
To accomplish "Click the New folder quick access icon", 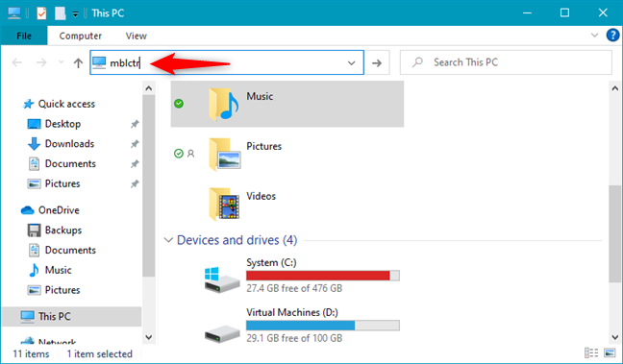I will (60, 13).
